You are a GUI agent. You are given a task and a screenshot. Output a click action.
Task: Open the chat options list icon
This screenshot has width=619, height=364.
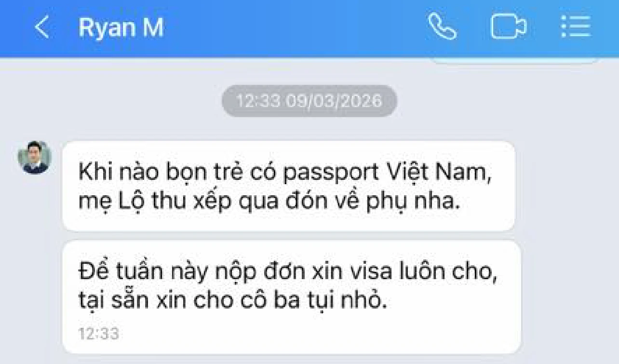tap(576, 27)
